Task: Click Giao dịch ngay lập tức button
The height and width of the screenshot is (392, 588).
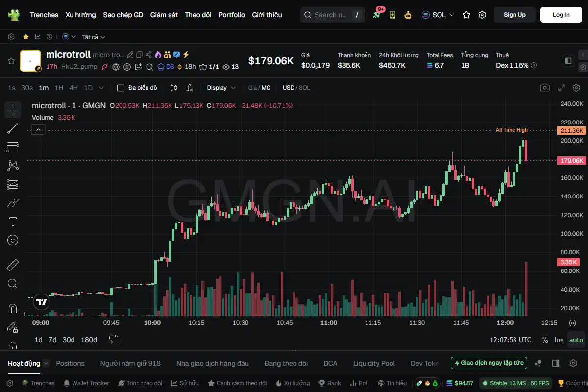Action: 489,363
